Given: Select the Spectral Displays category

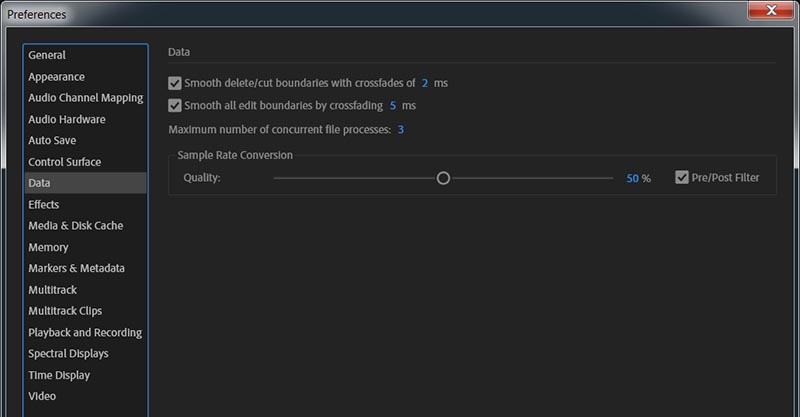Looking at the screenshot, I should [85, 353].
